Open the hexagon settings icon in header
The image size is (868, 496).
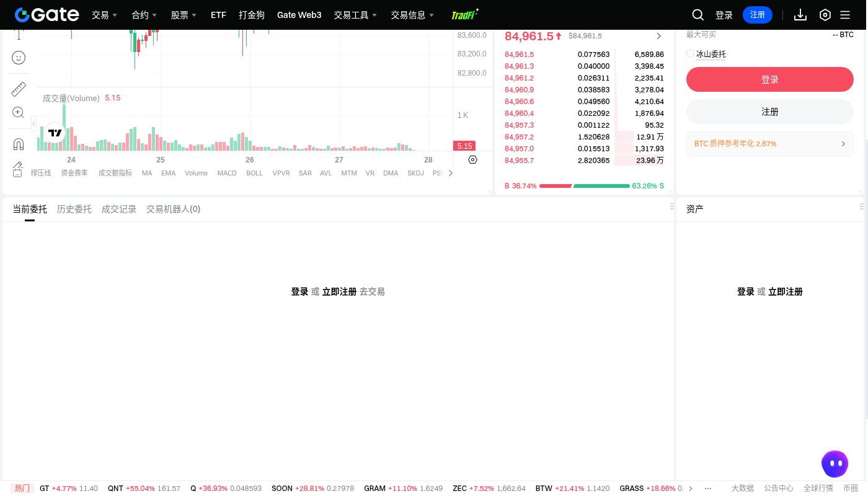click(x=825, y=15)
